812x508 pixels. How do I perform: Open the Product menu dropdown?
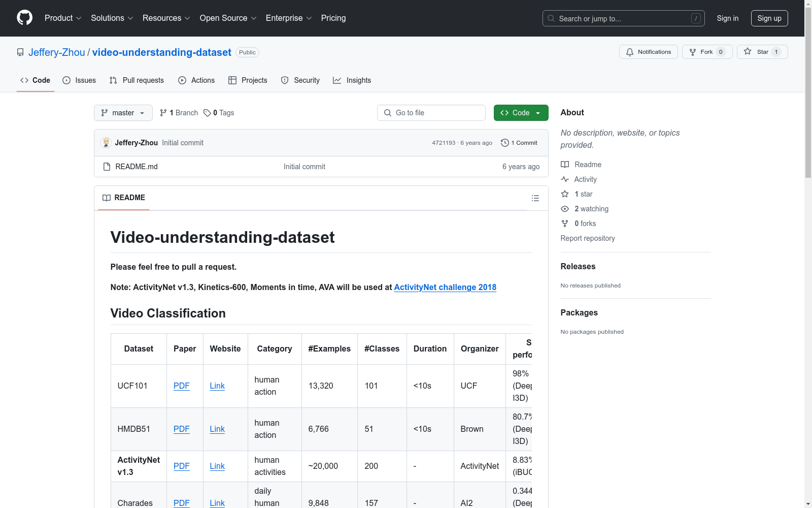[63, 18]
